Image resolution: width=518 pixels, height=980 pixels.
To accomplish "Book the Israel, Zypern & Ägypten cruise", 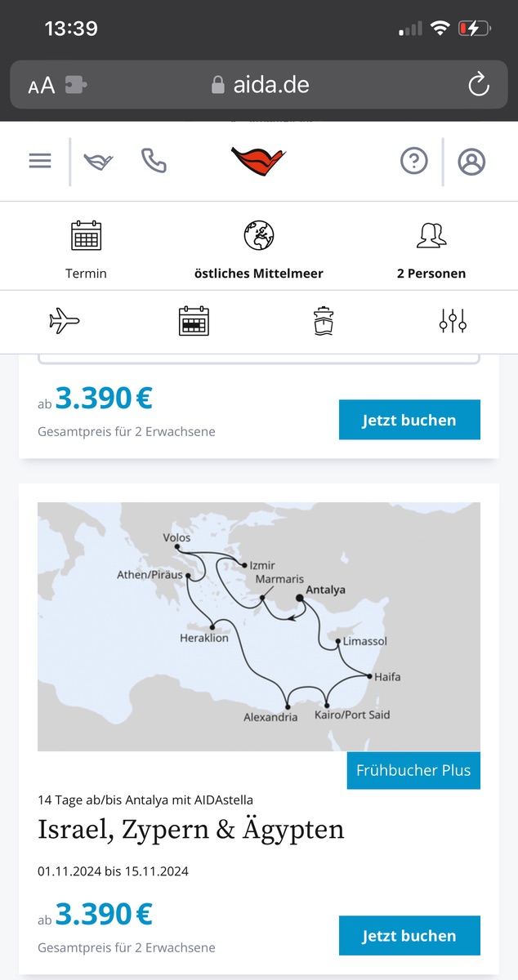I will click(409, 936).
